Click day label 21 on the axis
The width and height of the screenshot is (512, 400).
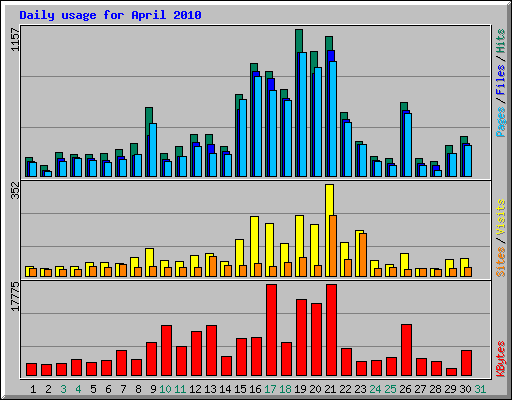[x=330, y=389]
